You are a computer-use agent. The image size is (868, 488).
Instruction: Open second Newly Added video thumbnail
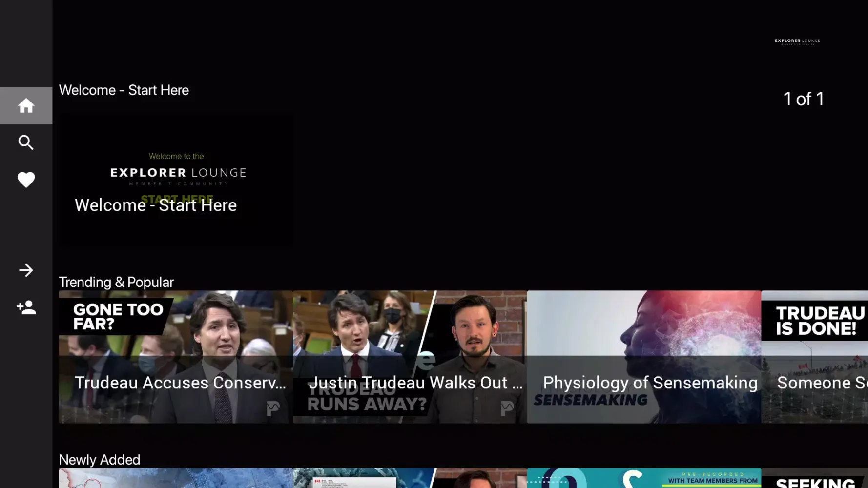pos(410,478)
